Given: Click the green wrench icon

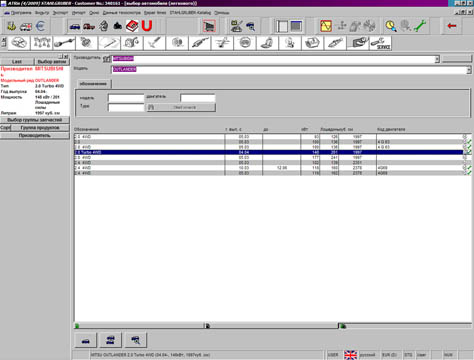Looking at the screenshot, I should 420,26.
